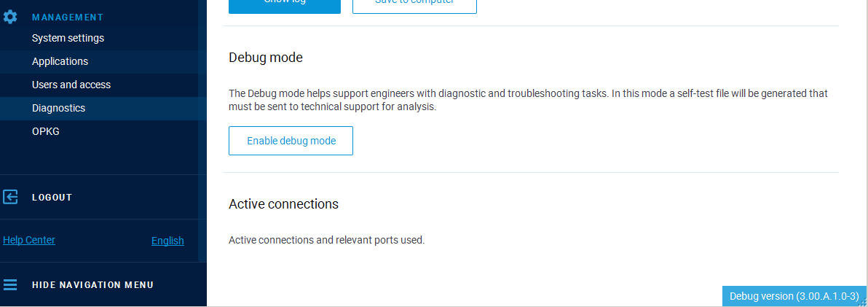Viewport: 868px width, 307px height.
Task: Choose the LOGOUT label
Action: tap(52, 198)
